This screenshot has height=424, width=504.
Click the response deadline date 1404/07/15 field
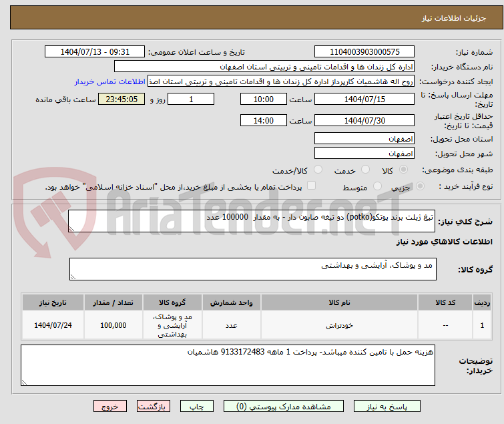click(364, 99)
